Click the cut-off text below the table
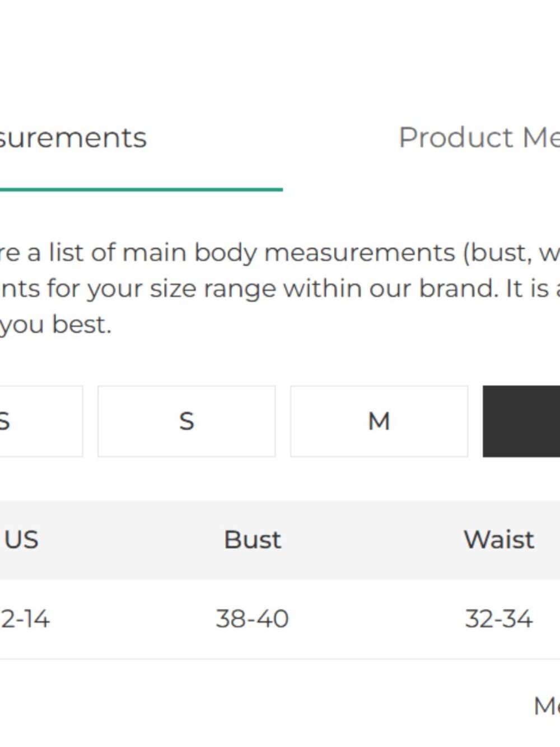Viewport: 560px width, 747px height. [x=547, y=706]
